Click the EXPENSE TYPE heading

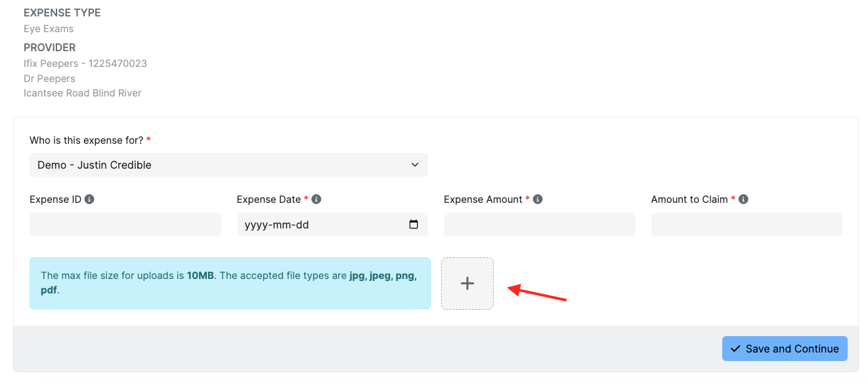click(62, 12)
